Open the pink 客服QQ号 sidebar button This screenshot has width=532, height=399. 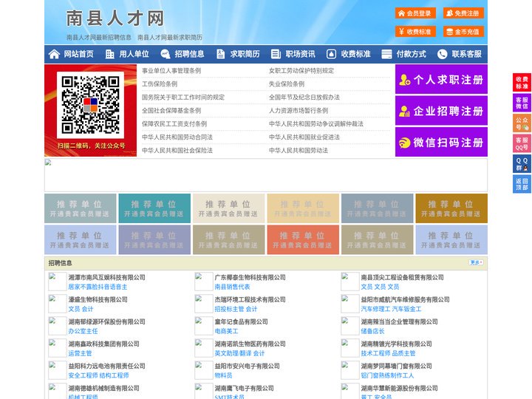[x=522, y=143]
